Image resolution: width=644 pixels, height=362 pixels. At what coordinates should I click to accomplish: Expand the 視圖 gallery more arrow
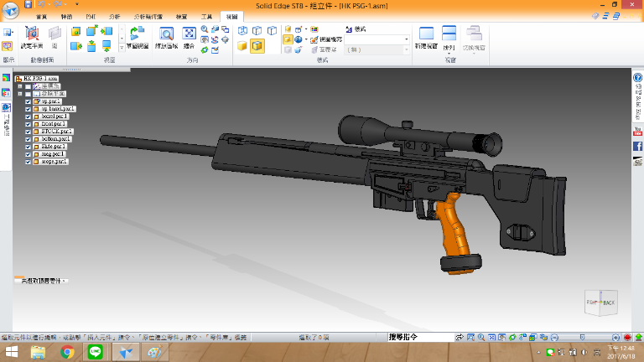(x=122, y=49)
